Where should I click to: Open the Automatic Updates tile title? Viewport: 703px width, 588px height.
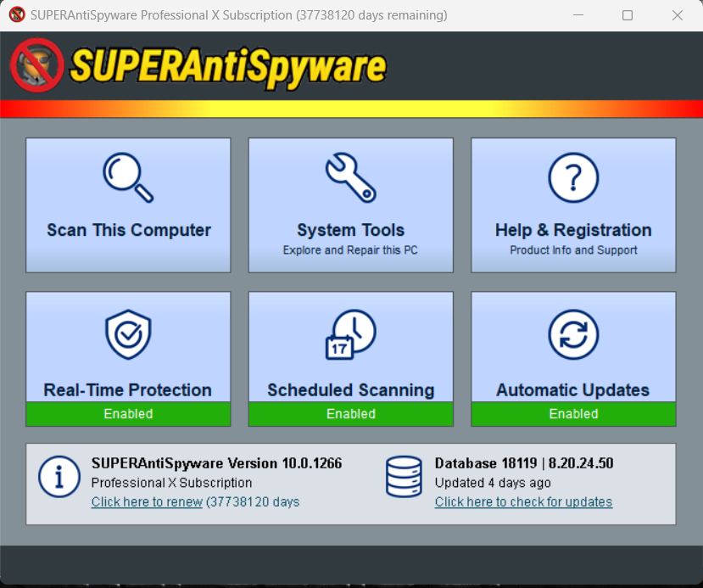[x=572, y=389]
